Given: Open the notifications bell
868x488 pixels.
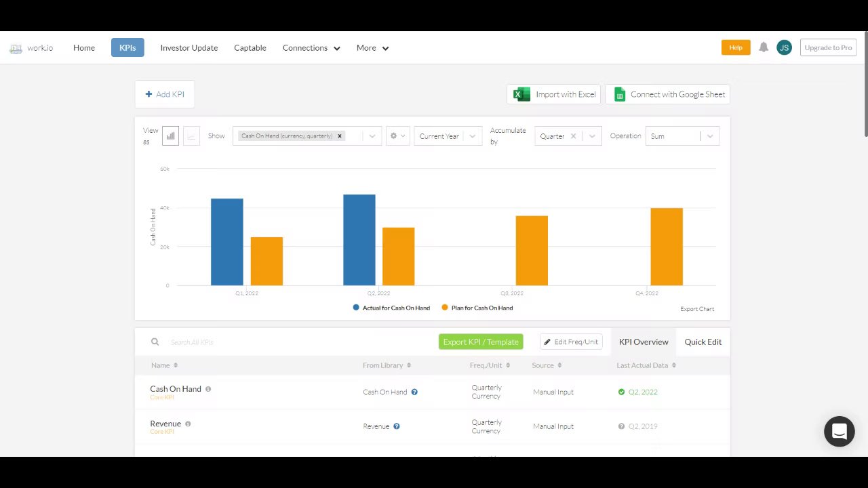Looking at the screenshot, I should [x=764, y=47].
